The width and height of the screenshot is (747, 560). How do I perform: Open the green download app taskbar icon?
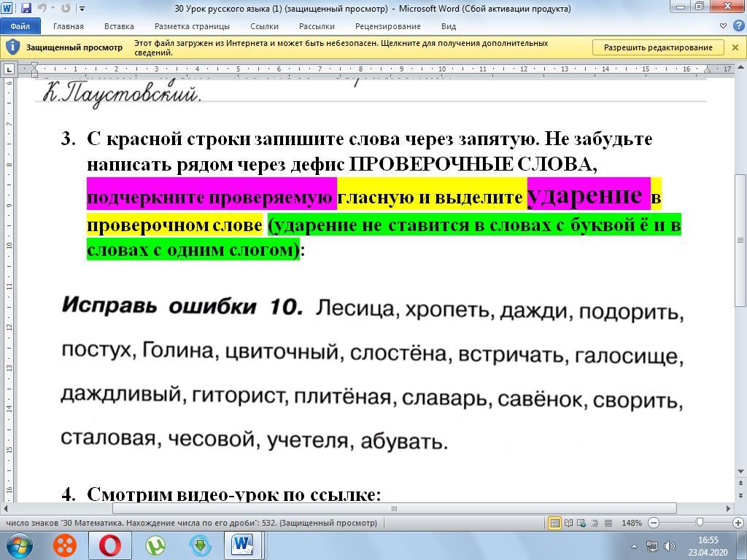[x=200, y=545]
